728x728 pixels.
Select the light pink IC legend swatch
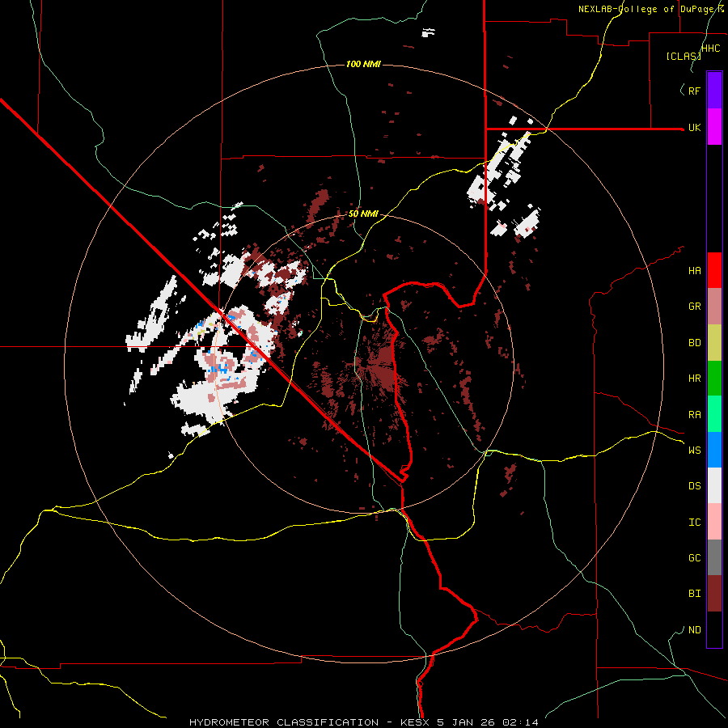(714, 522)
